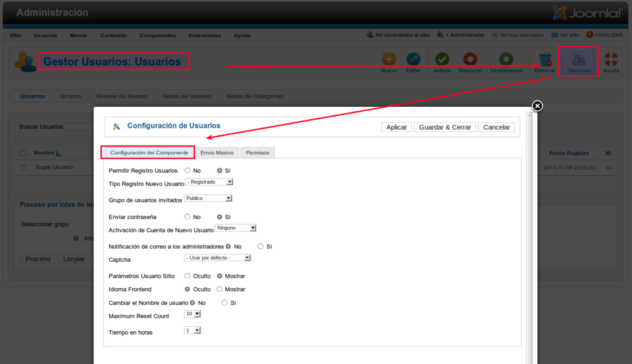Screen dimensions: 632x364
Task: Close the configuration dialog with X
Action: click(x=537, y=106)
